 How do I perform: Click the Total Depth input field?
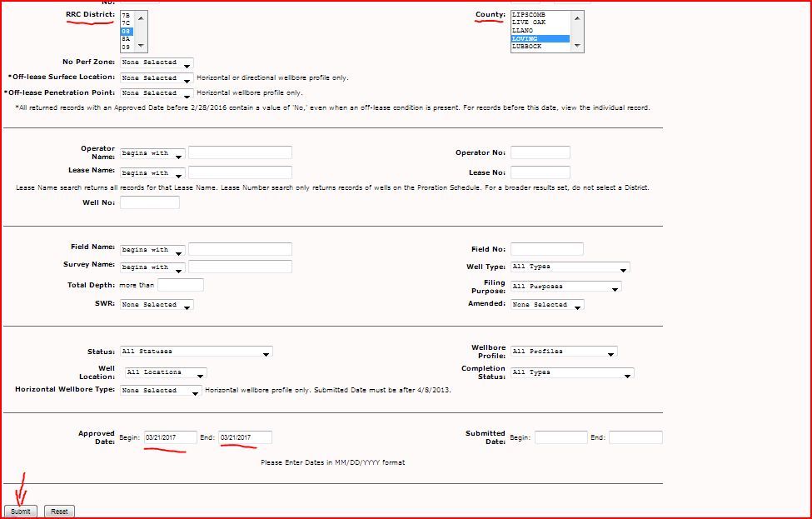point(181,285)
